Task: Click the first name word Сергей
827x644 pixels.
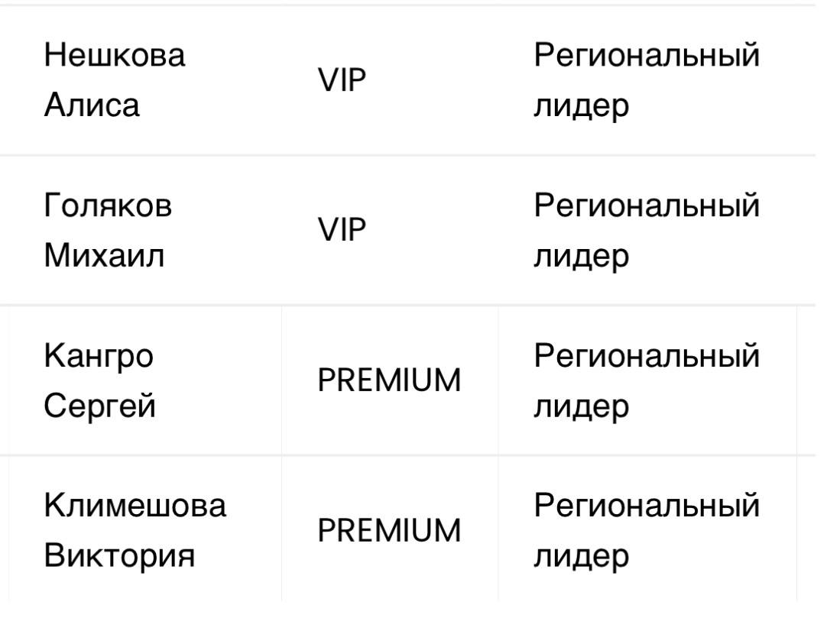Action: tap(99, 405)
